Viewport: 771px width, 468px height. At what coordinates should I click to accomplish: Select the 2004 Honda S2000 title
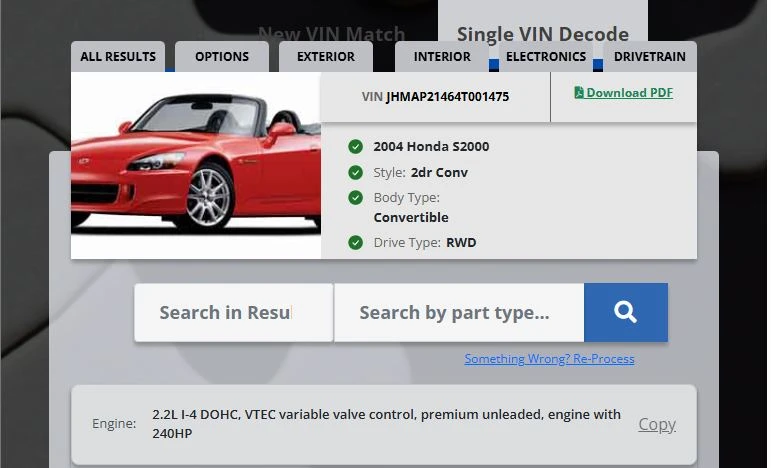coord(431,146)
